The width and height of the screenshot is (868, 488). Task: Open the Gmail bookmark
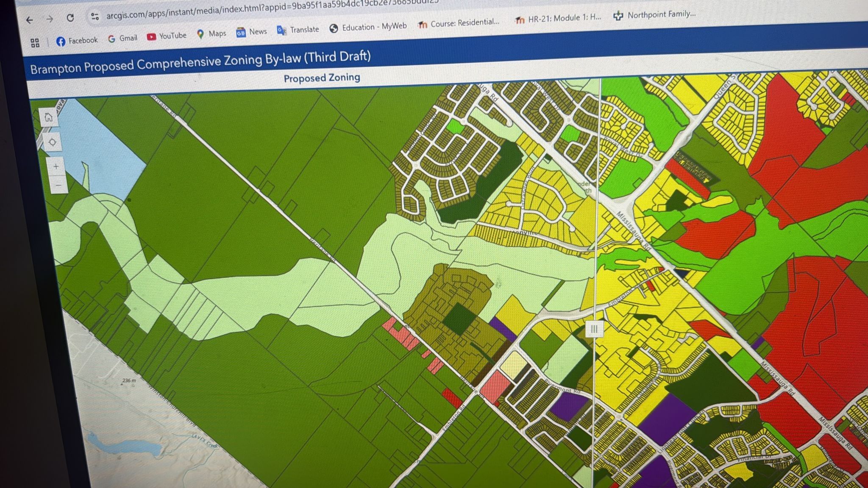coord(123,39)
